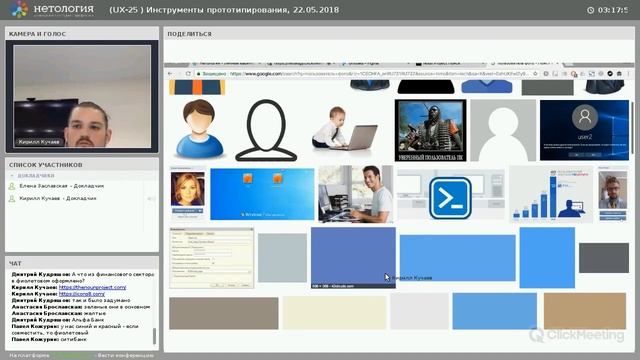The width and height of the screenshot is (640, 360).
Task: Open the Chrome three-dot menu
Action: tap(629, 74)
